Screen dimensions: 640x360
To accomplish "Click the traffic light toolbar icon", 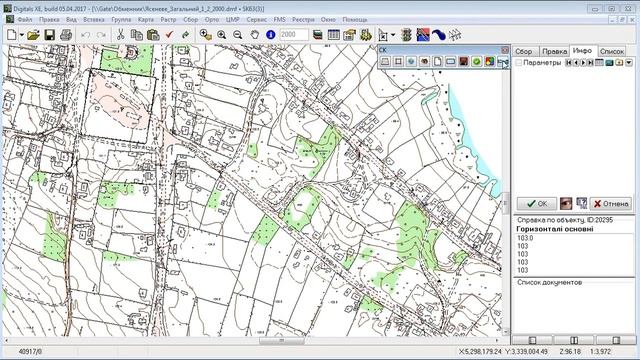I will point(406,35).
